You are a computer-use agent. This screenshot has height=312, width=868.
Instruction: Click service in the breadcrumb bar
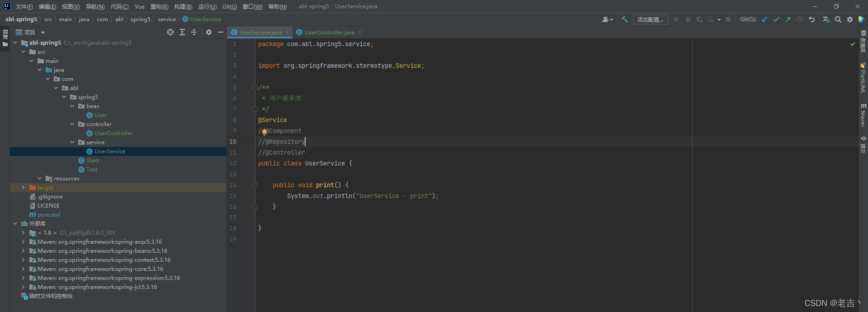coord(167,19)
